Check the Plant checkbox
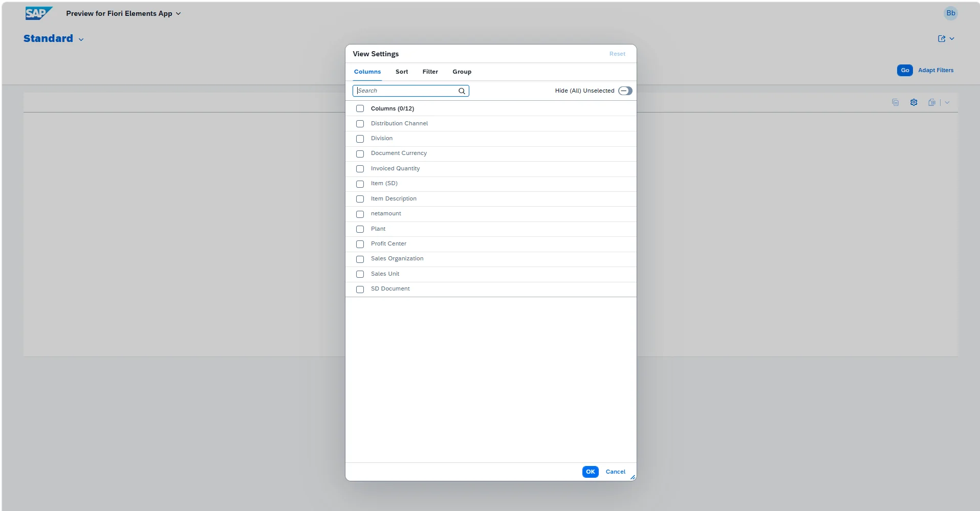980x511 pixels. coord(360,229)
